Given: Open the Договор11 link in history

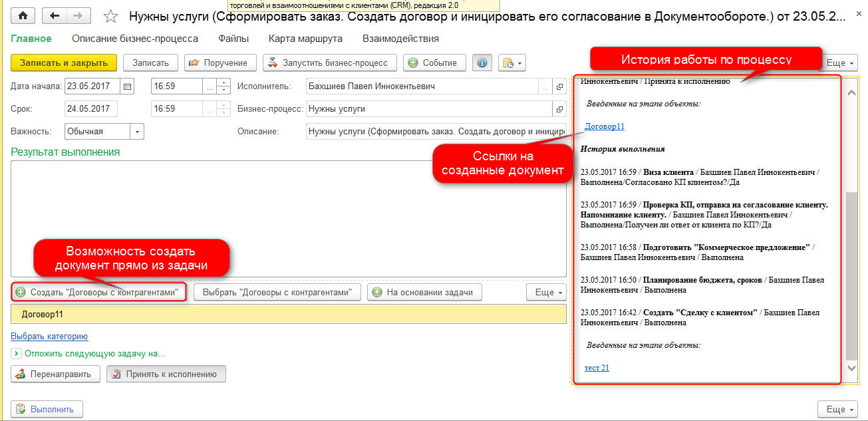Looking at the screenshot, I should (x=604, y=126).
